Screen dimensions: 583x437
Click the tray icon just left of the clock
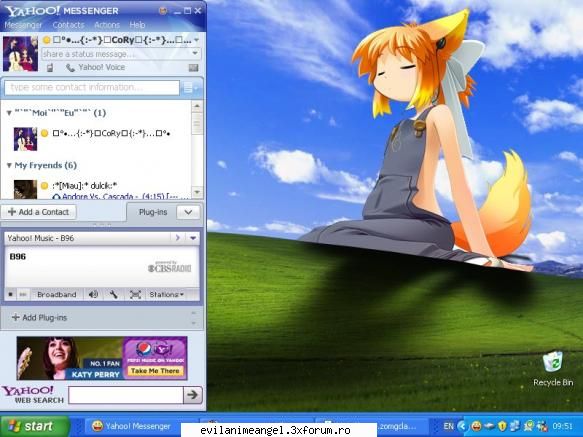(x=542, y=426)
